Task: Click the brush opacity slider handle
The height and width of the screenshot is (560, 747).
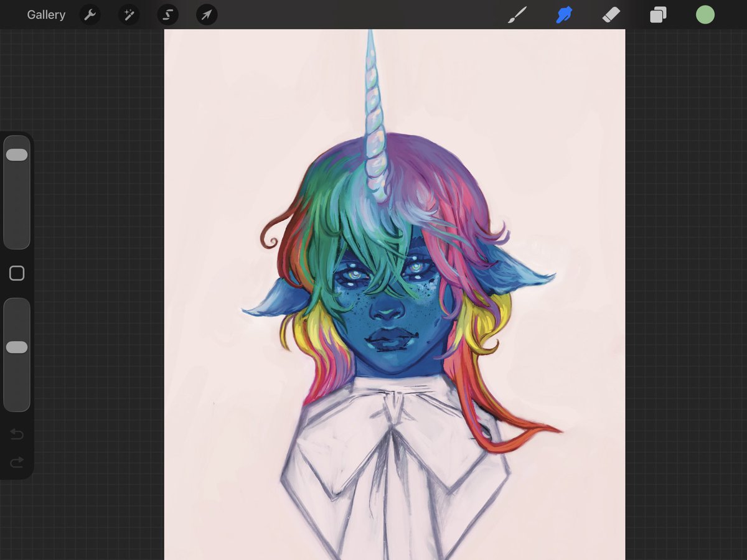Action: [x=17, y=347]
